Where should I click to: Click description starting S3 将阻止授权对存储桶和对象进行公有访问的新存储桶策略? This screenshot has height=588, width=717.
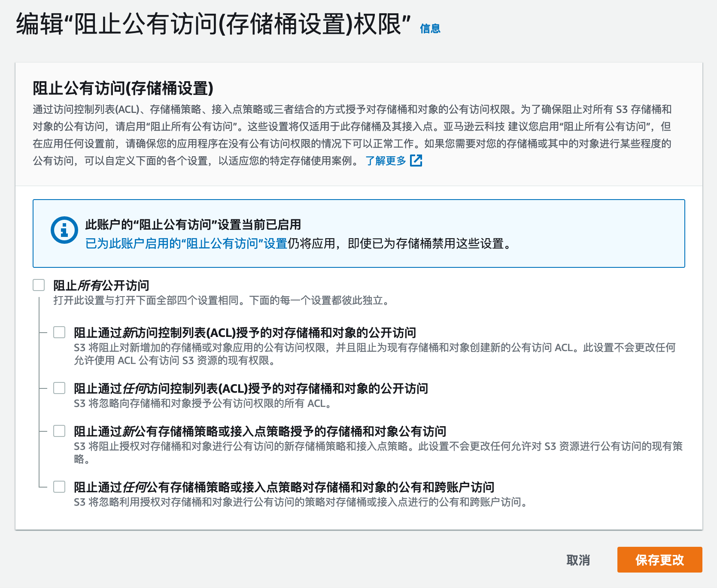[378, 453]
